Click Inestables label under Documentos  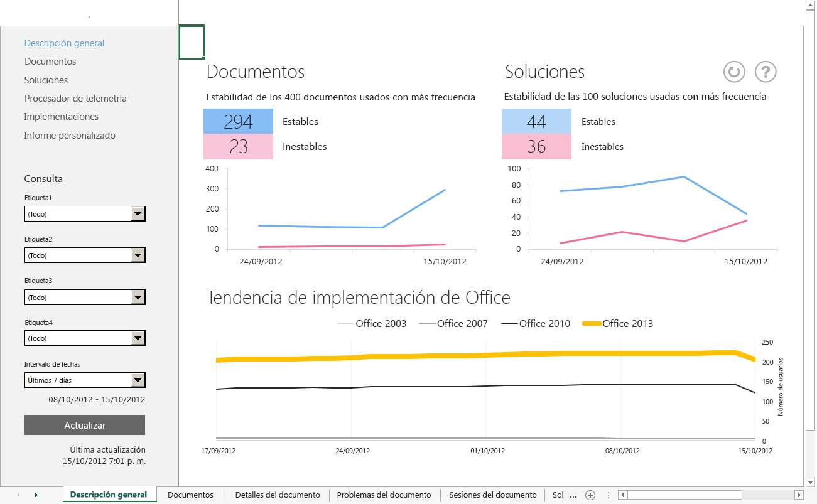[x=305, y=147]
